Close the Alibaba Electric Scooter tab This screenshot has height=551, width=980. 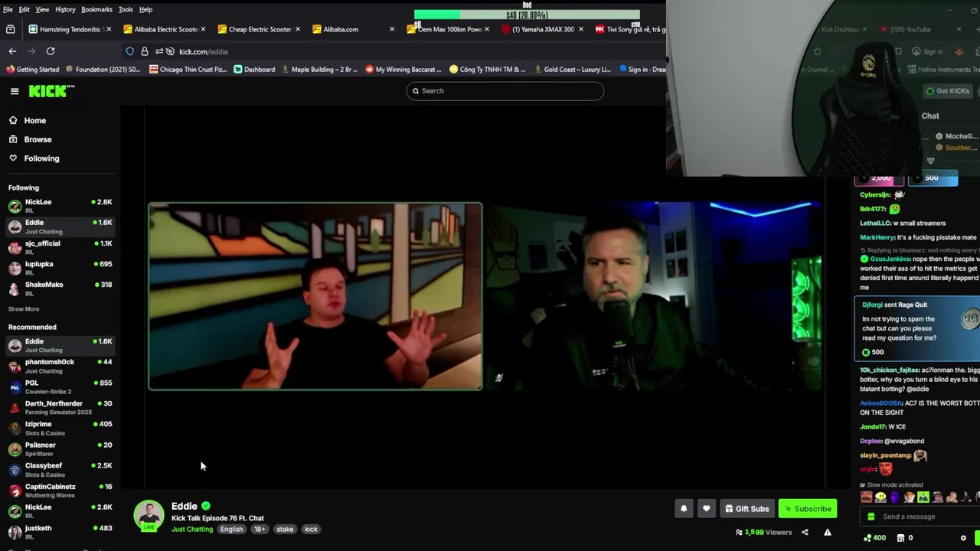(203, 29)
